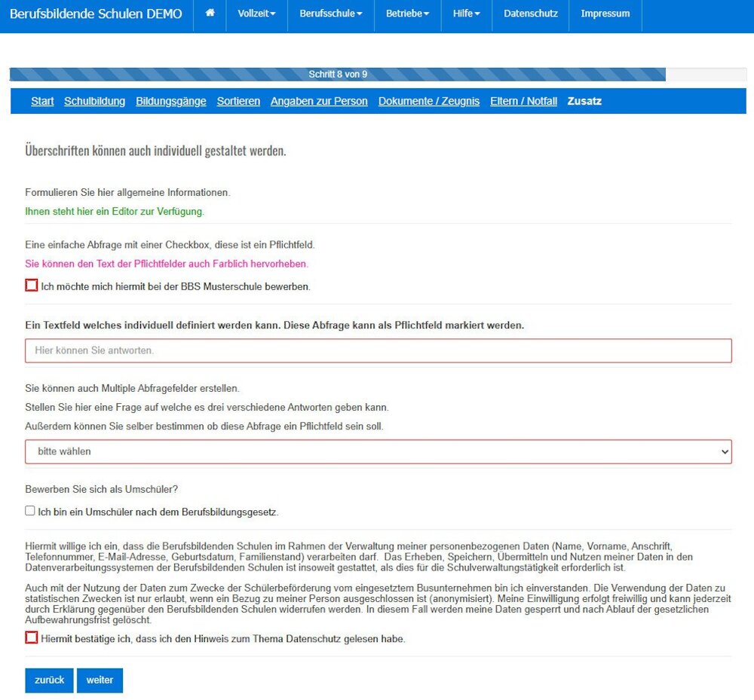Click the home icon in navbar
The image size is (754, 700).
[x=210, y=14]
